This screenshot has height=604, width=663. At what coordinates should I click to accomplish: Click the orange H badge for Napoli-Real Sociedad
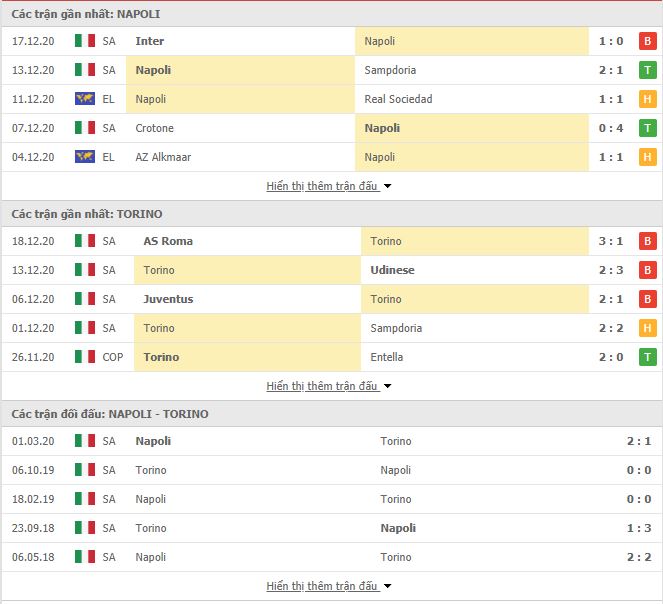(647, 99)
